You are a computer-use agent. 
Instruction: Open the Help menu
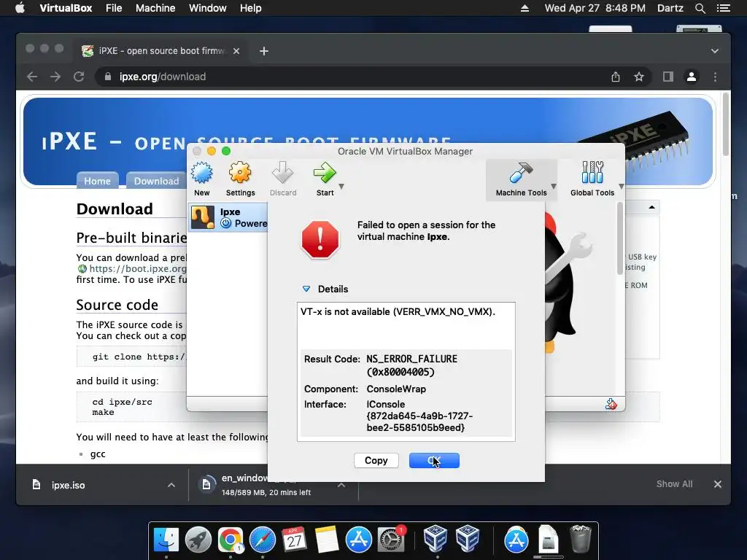pyautogui.click(x=251, y=8)
